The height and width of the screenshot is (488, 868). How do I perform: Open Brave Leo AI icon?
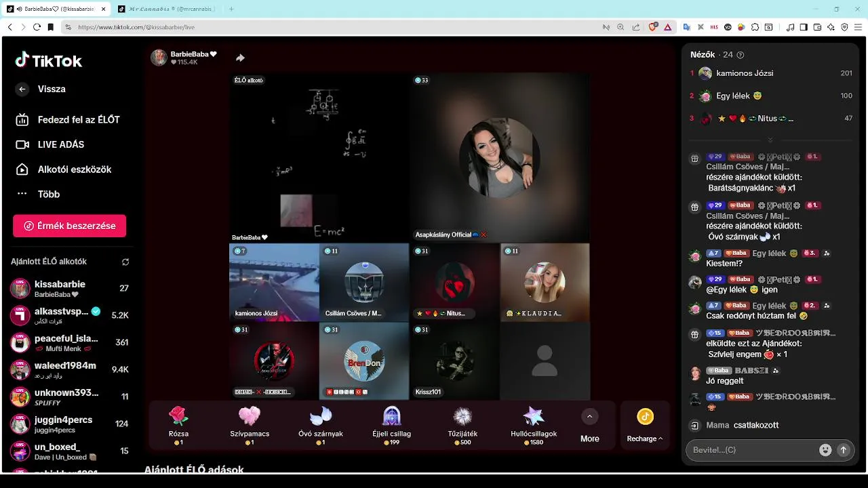(831, 27)
